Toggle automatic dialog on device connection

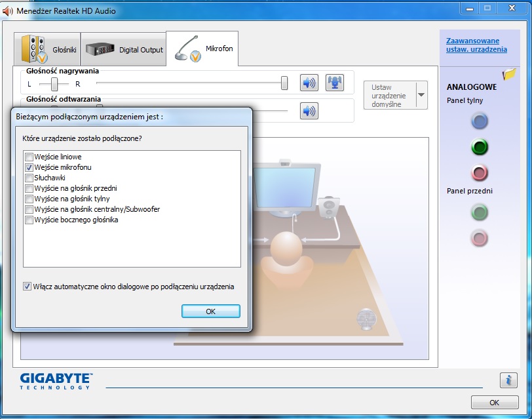pyautogui.click(x=27, y=287)
